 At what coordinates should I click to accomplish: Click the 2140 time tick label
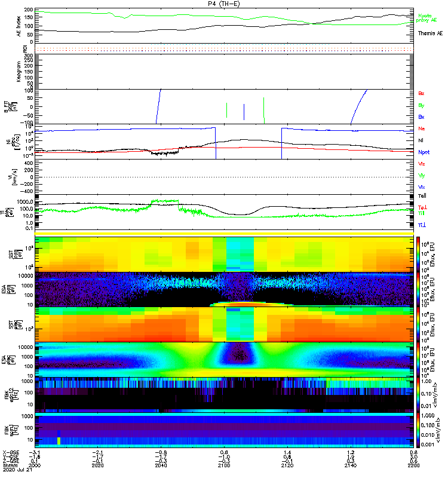click(351, 465)
